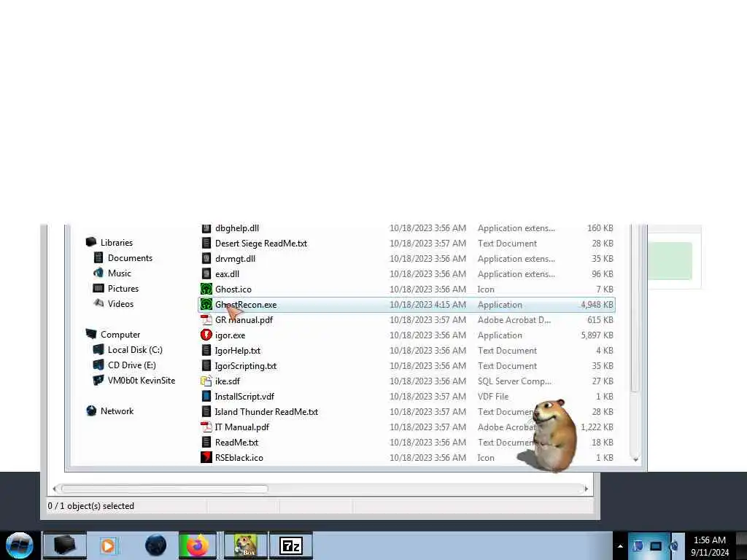The image size is (747, 560).
Task: Select file name dbghelp.dll
Action: 237,228
